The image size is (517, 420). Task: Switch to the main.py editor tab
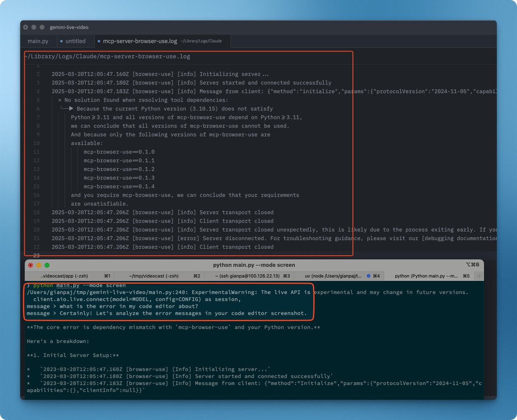point(38,41)
